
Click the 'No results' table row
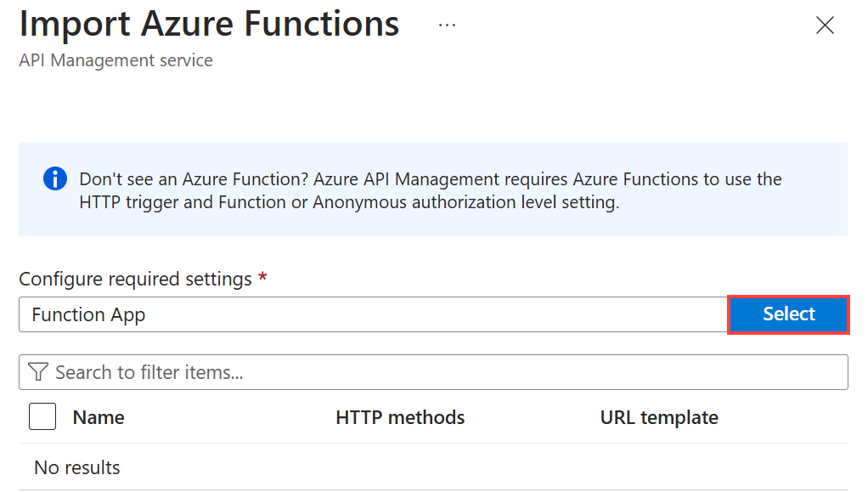pyautogui.click(x=77, y=467)
